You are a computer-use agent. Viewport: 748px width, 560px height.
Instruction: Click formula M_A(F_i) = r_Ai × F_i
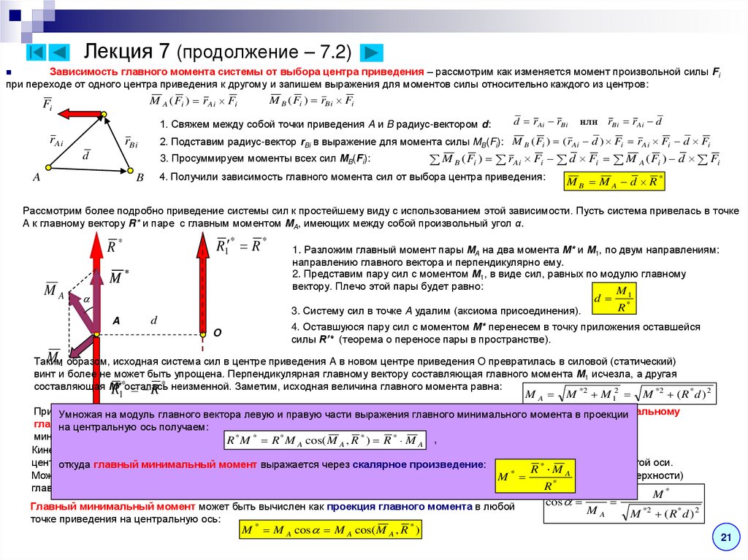pyautogui.click(x=193, y=101)
